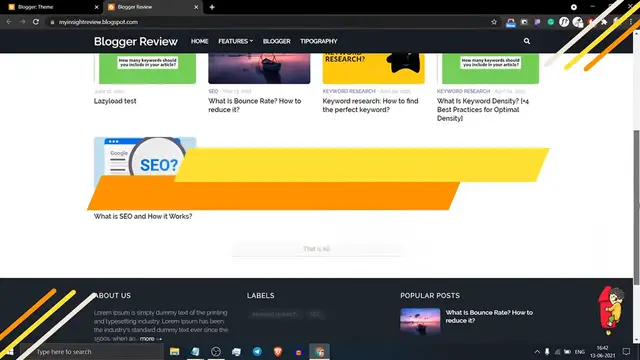Click the taskbar search box
This screenshot has height=360, width=640.
[x=92, y=351]
